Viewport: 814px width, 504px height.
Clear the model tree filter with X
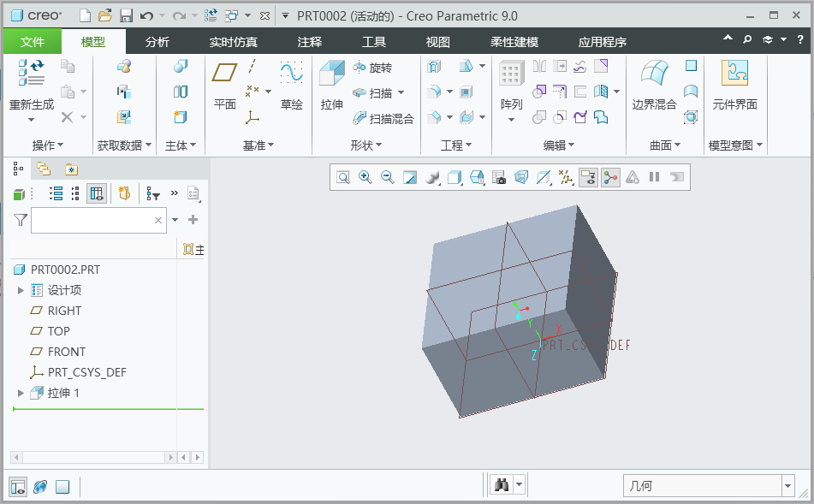[158, 221]
